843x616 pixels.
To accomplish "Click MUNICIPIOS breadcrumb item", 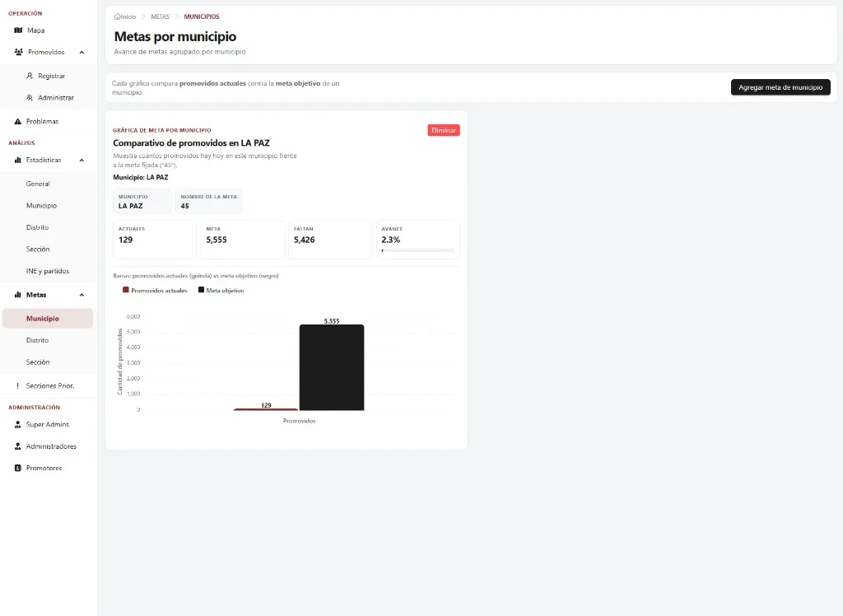I will 202,16.
